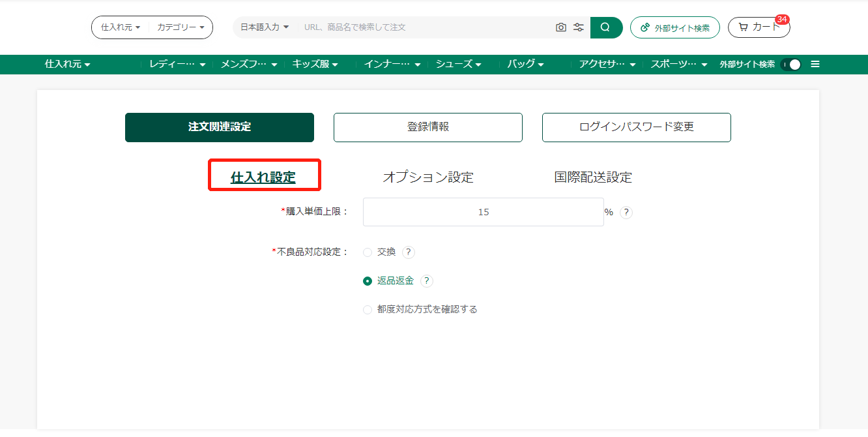Select the 仕入れ設定 sub-tab
The height and width of the screenshot is (437, 868).
coord(263,177)
